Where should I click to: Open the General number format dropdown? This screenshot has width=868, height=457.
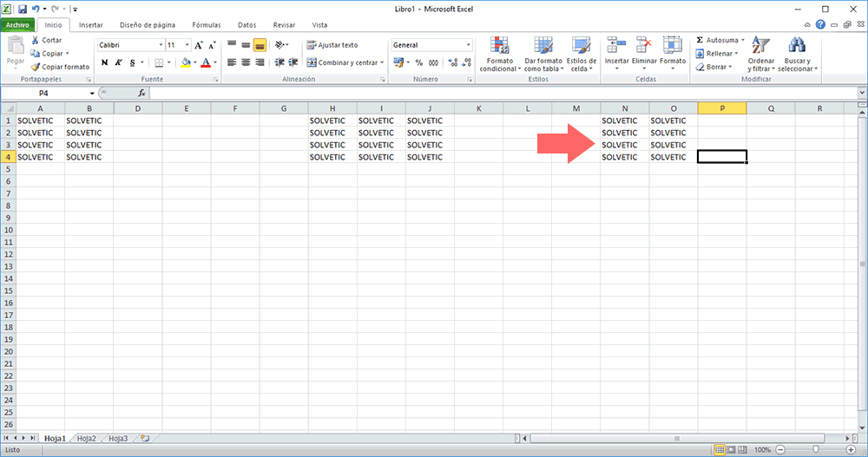(469, 45)
